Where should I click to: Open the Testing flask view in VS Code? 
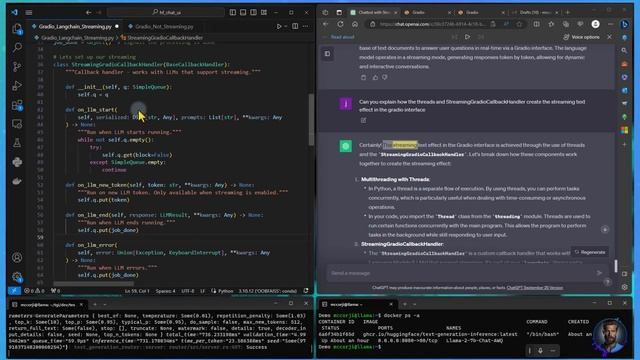click(17, 143)
